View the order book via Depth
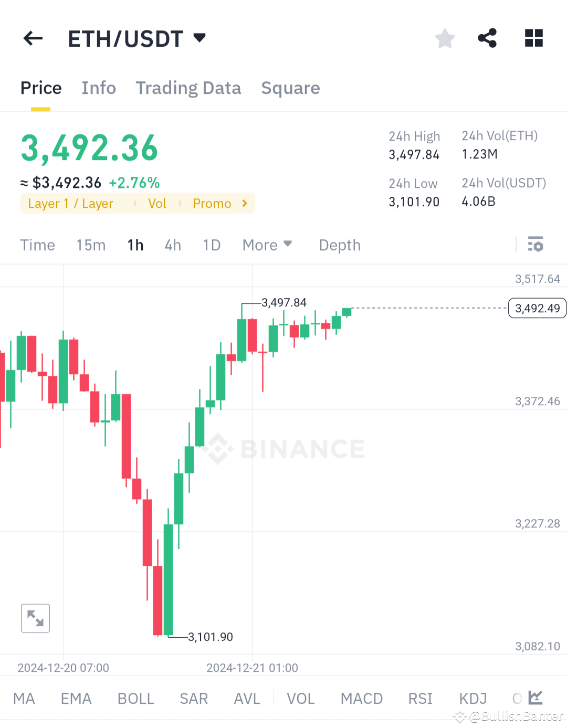Viewport: 567px width, 728px height. tap(339, 245)
